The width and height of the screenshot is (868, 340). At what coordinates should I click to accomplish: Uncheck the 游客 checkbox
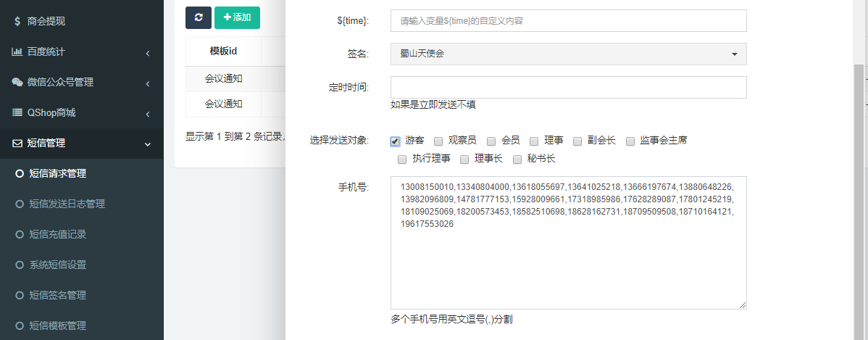[395, 141]
